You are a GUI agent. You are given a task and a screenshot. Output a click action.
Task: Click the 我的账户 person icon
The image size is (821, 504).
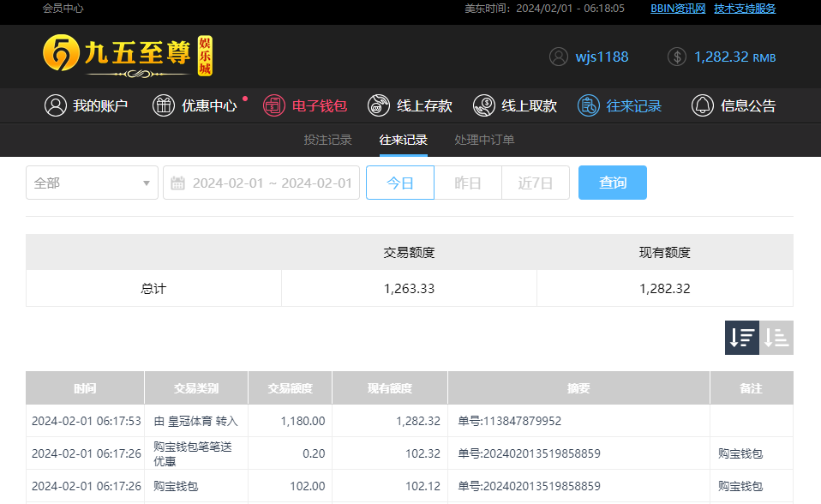click(x=56, y=105)
